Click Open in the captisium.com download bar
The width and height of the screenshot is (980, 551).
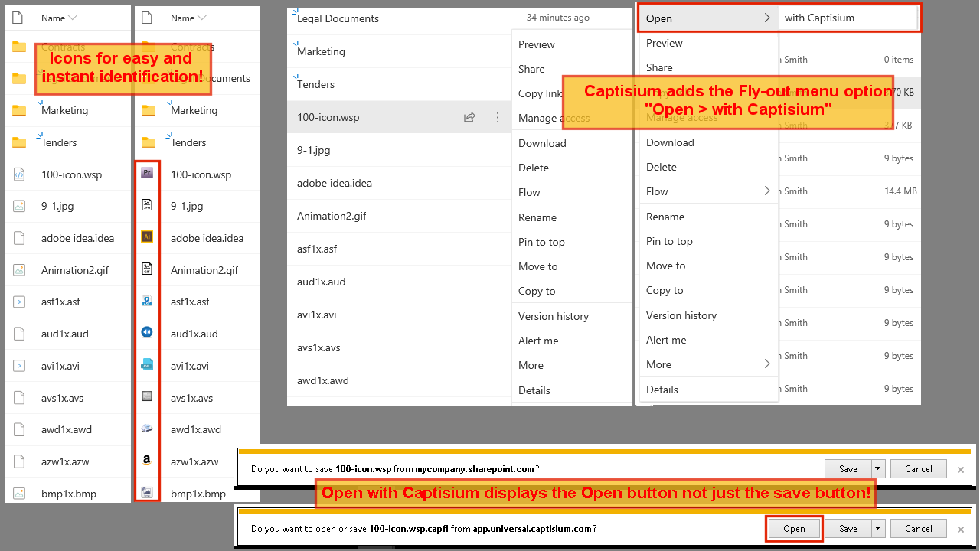(794, 528)
